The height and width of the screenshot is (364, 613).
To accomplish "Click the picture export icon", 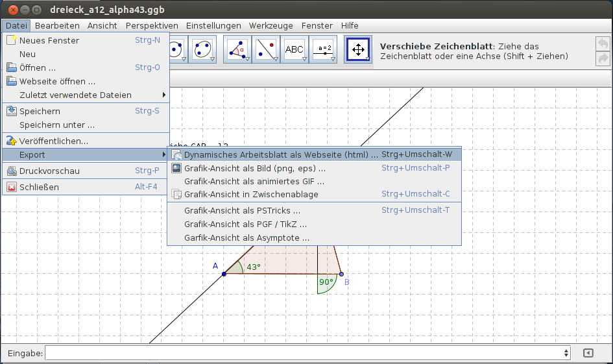I will pos(176,168).
